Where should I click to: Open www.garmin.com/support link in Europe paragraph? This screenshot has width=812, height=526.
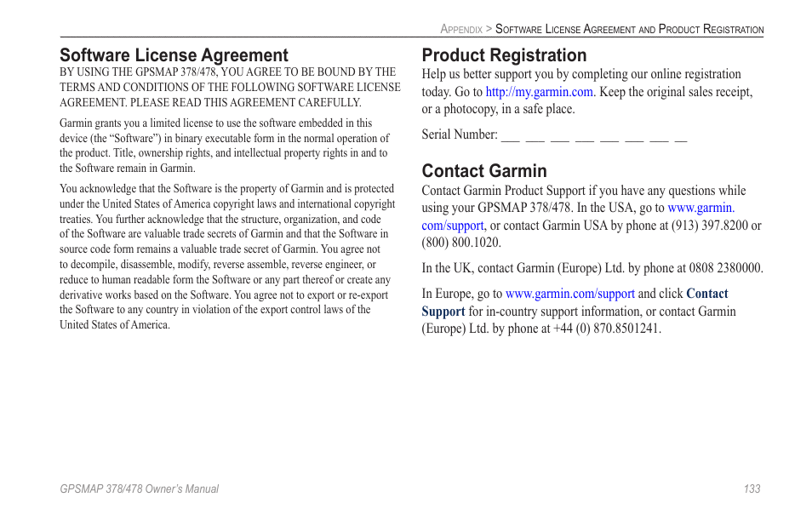coord(569,294)
